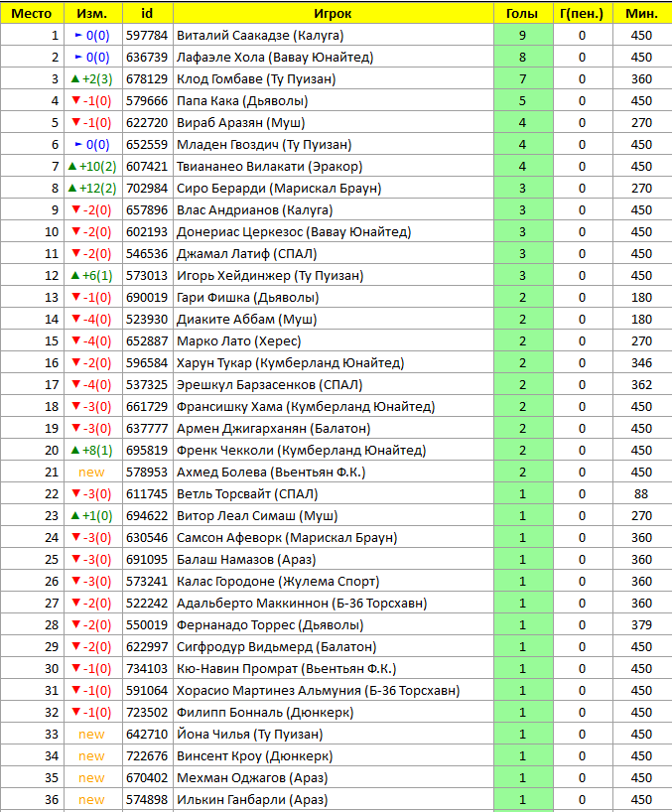The image size is (672, 812).
Task: Select player Йона Чилья (Ту Пуизан)
Action: 249,735
